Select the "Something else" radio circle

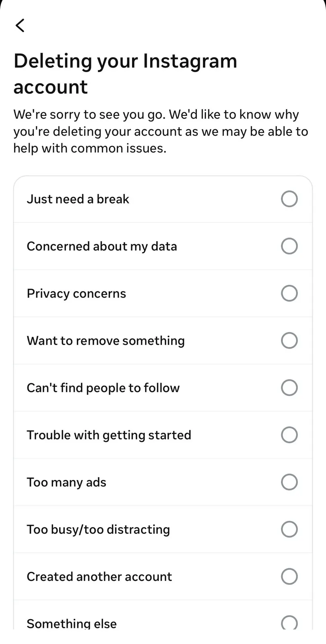tap(289, 622)
